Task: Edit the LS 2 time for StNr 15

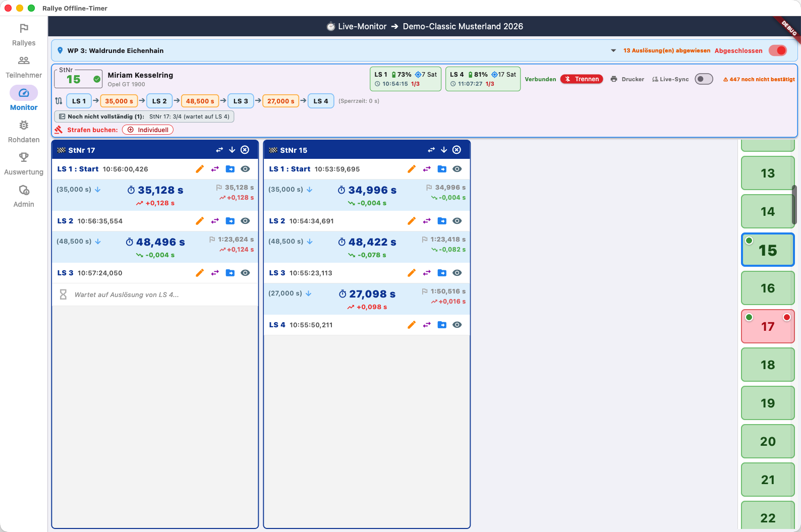Action: coord(412,221)
